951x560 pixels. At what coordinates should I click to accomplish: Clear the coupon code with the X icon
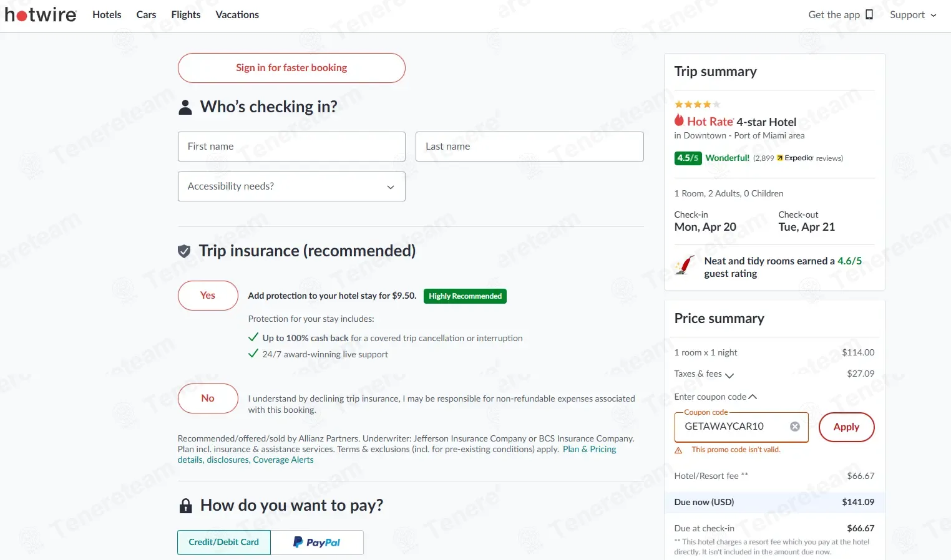click(795, 427)
